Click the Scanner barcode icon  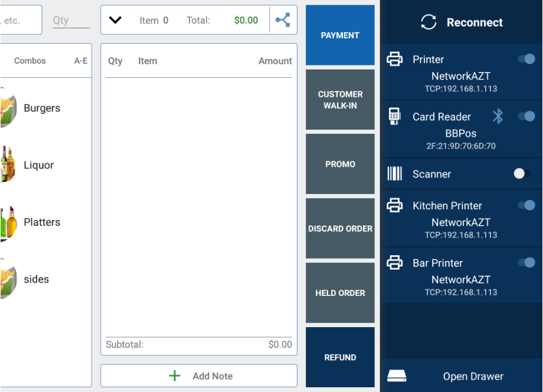click(x=394, y=174)
